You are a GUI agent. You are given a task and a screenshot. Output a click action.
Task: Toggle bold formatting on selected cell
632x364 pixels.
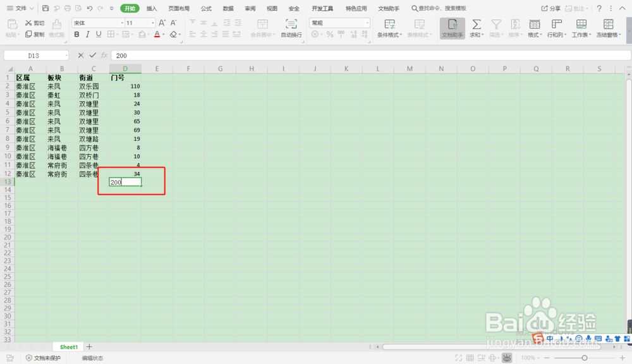76,34
